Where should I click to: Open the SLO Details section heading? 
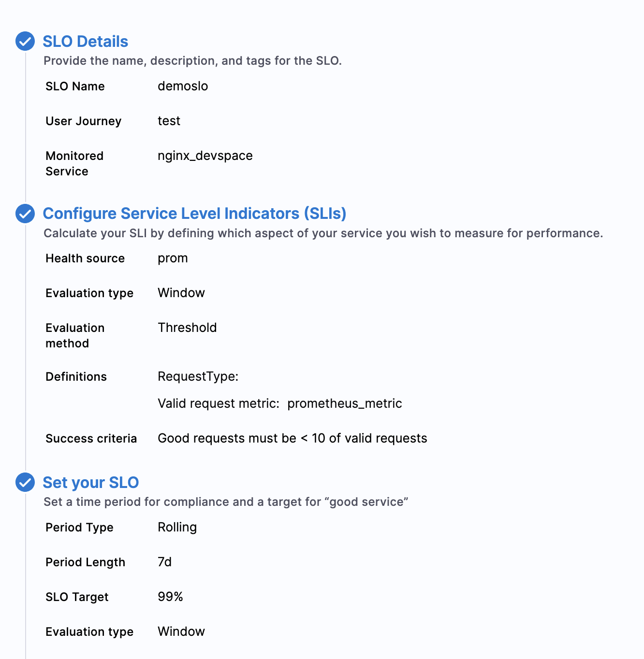pyautogui.click(x=85, y=42)
